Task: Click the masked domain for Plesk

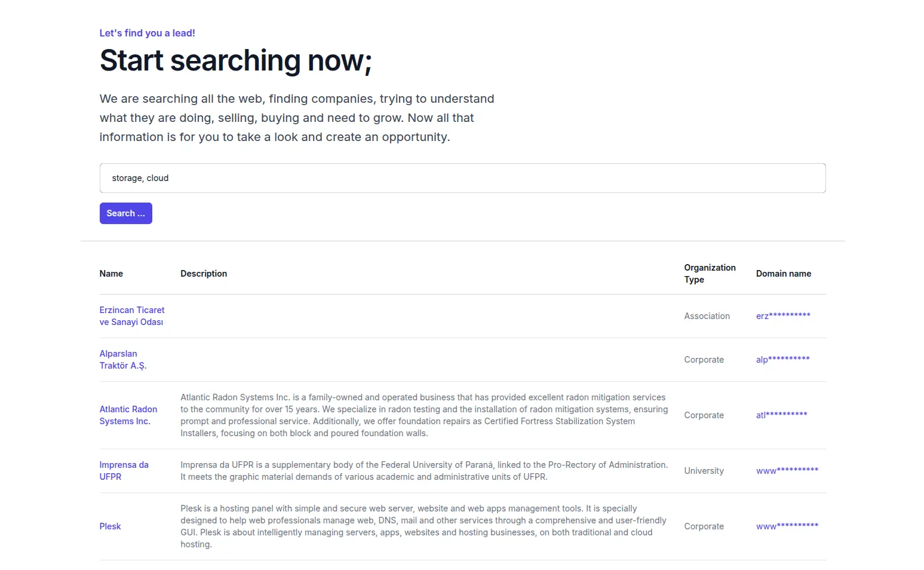Action: (787, 526)
